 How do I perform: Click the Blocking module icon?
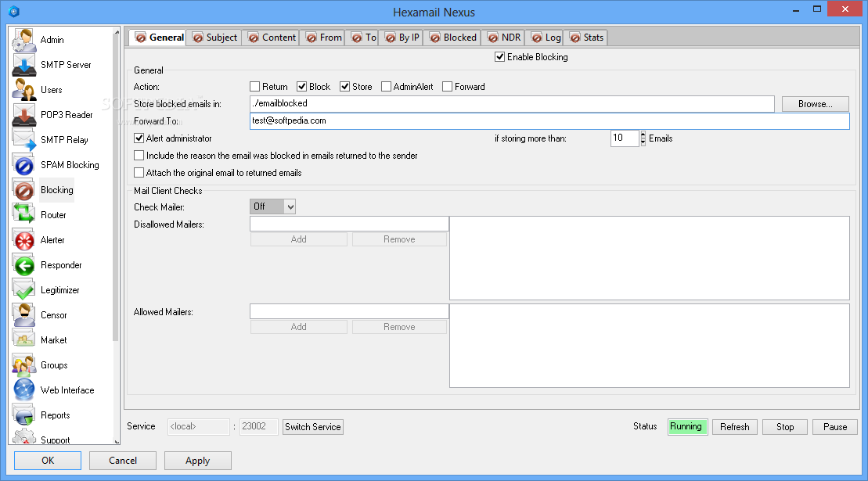24,190
